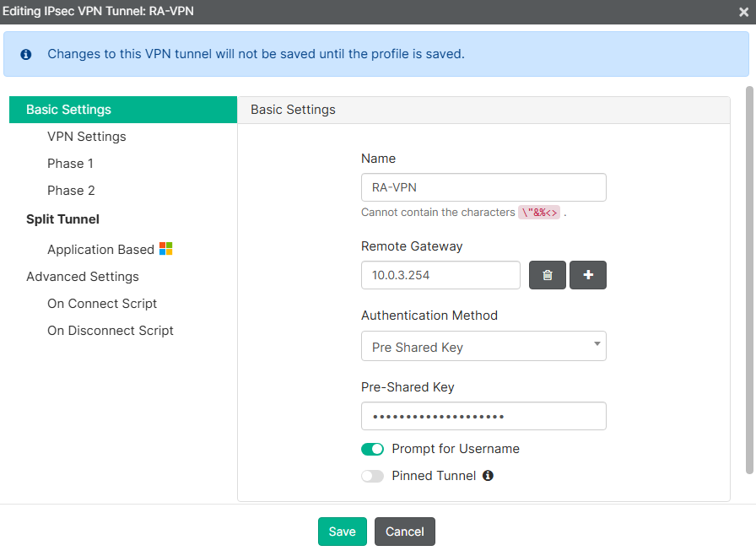Open Advanced Settings

(x=82, y=276)
